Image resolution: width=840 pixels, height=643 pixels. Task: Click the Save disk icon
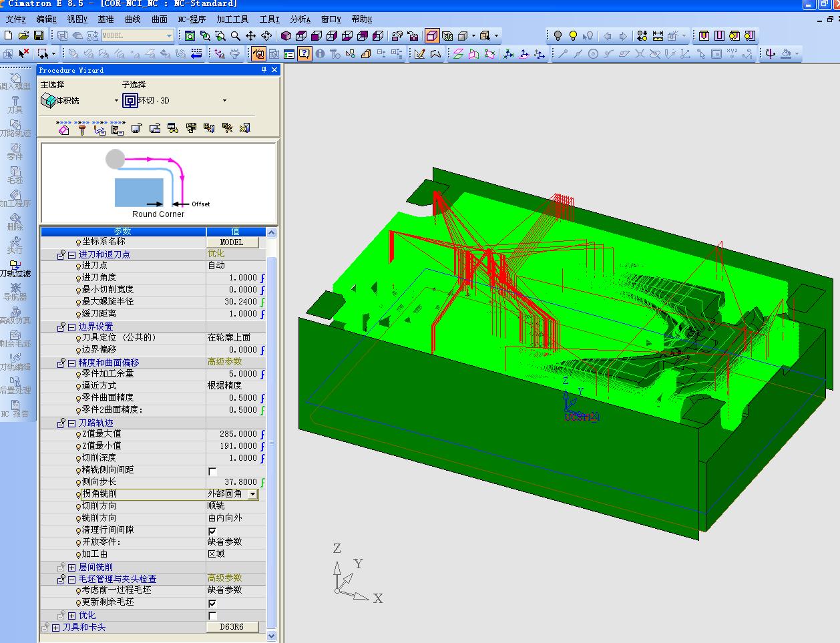(x=38, y=35)
